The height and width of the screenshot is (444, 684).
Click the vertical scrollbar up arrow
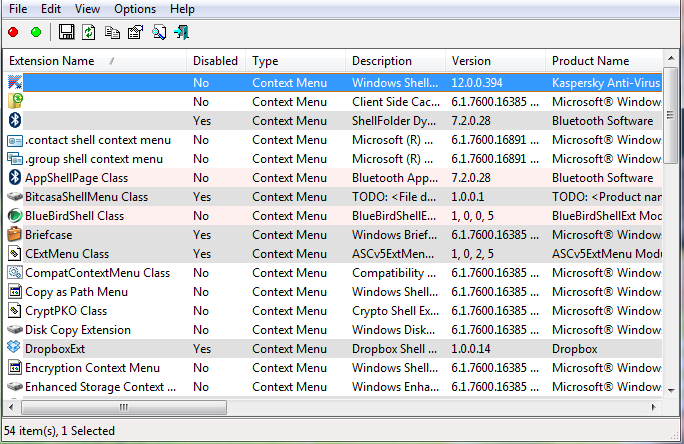point(671,58)
